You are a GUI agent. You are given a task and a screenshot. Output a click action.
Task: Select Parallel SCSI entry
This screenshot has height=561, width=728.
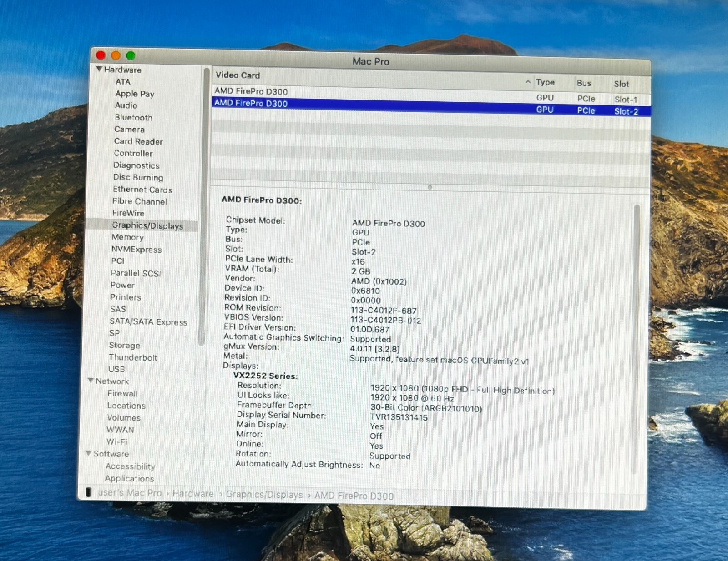(x=136, y=273)
